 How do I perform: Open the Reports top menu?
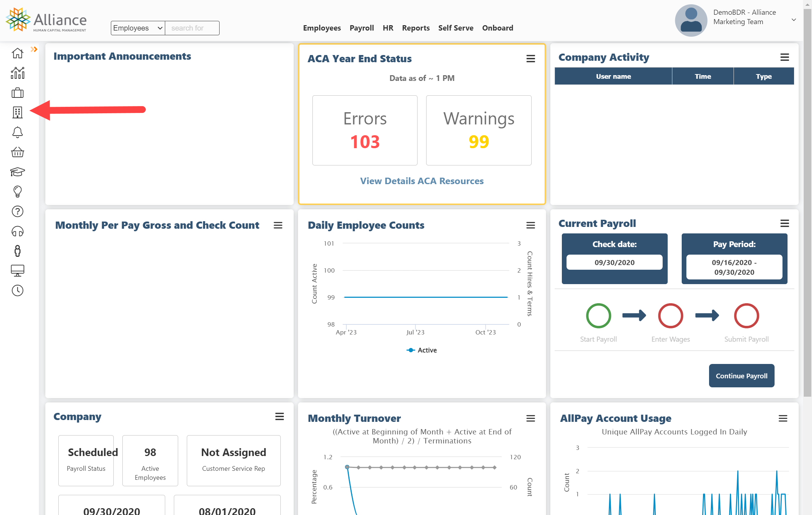(416, 28)
